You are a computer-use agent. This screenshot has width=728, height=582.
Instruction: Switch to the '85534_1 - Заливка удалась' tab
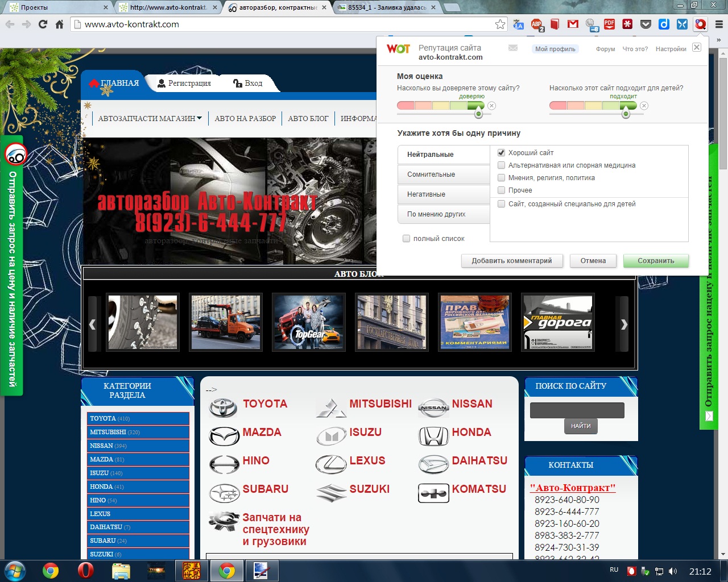click(387, 7)
